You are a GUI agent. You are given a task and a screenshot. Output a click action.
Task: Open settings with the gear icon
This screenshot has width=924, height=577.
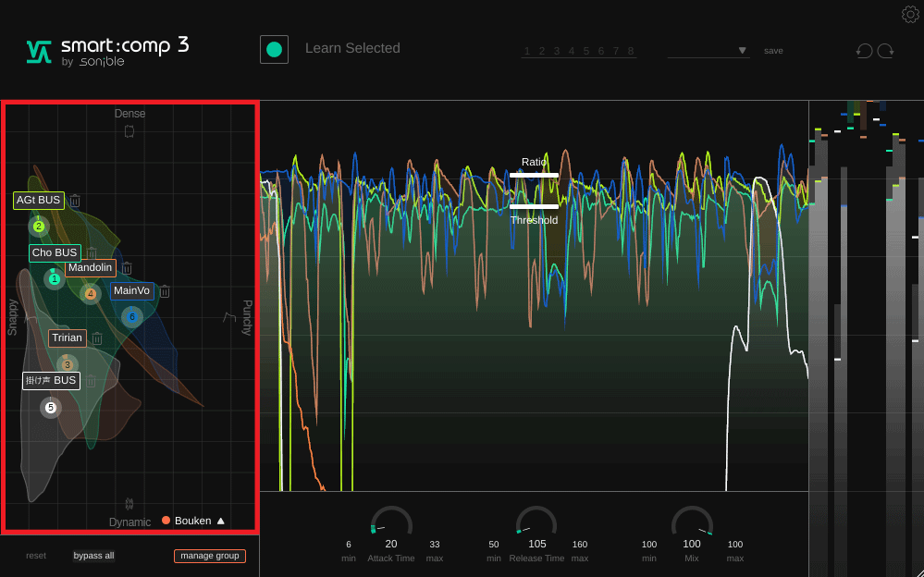click(x=909, y=14)
